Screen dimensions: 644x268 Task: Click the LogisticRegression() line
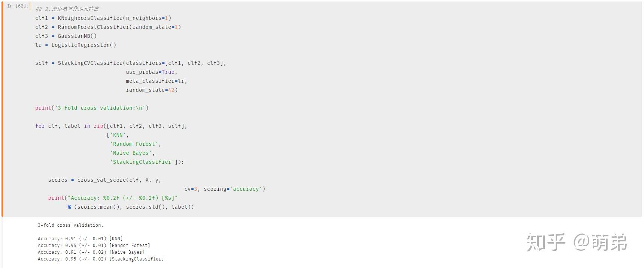(x=76, y=45)
